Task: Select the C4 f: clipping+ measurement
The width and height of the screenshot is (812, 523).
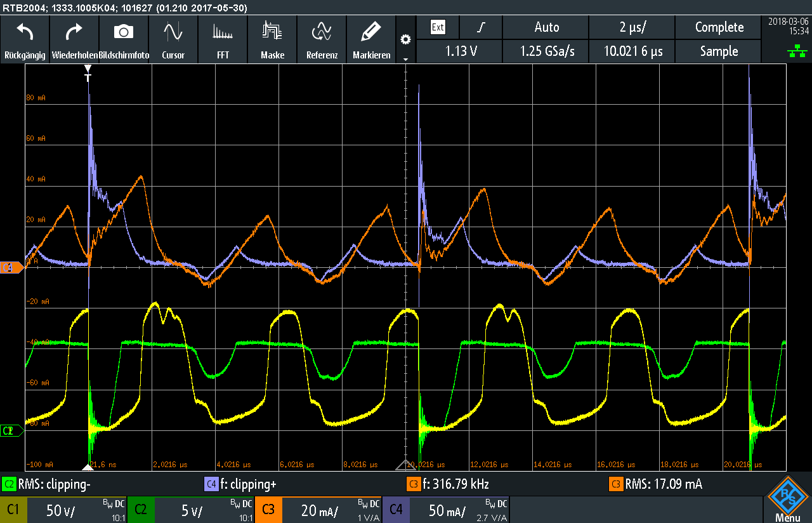Action: click(x=240, y=484)
